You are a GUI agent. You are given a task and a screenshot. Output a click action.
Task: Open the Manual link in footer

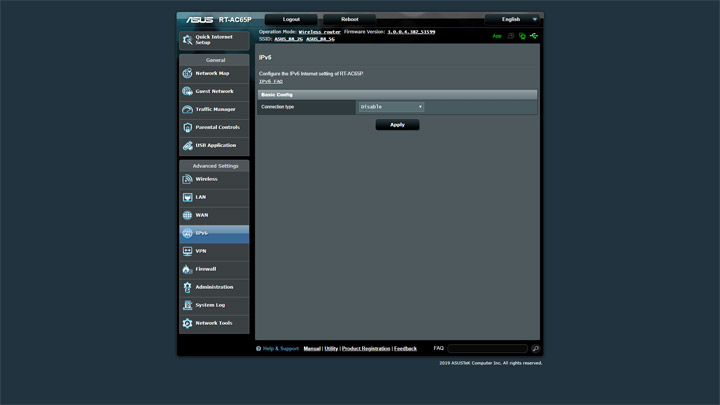coord(312,349)
